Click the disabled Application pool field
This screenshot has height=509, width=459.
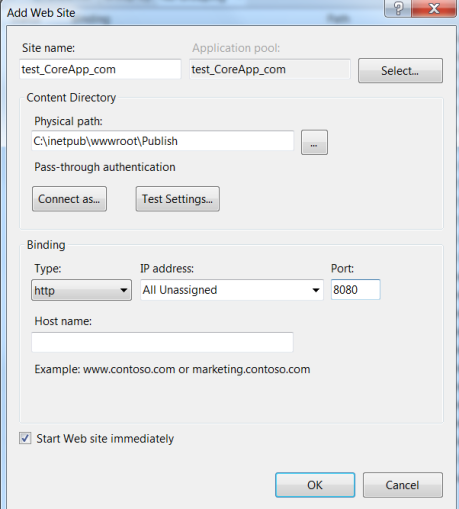[x=270, y=69]
